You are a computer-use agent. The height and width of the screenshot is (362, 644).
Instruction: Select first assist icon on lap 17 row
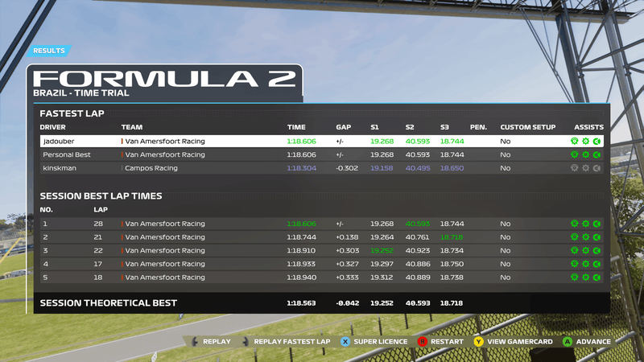click(574, 264)
